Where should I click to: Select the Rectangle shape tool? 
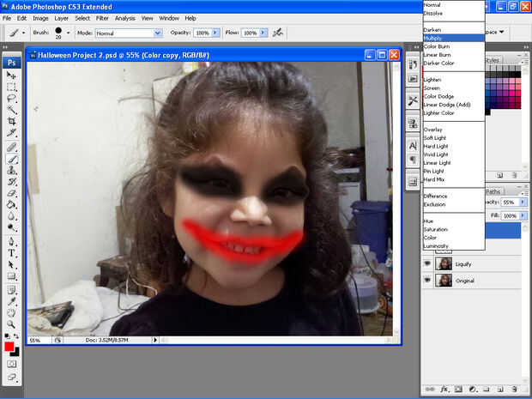pos(11,275)
